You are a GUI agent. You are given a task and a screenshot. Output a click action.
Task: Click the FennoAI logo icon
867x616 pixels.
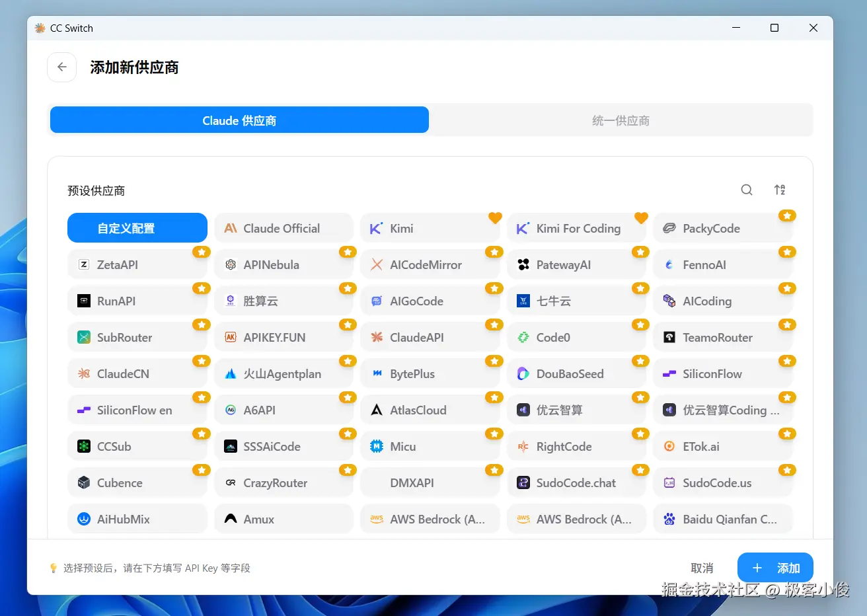pyautogui.click(x=669, y=264)
